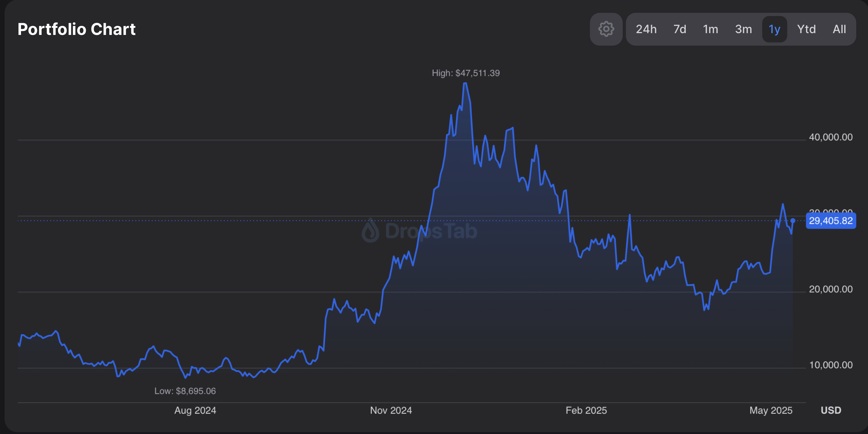Click the active 1y range button
Viewport: 868px width, 434px height.
point(774,29)
